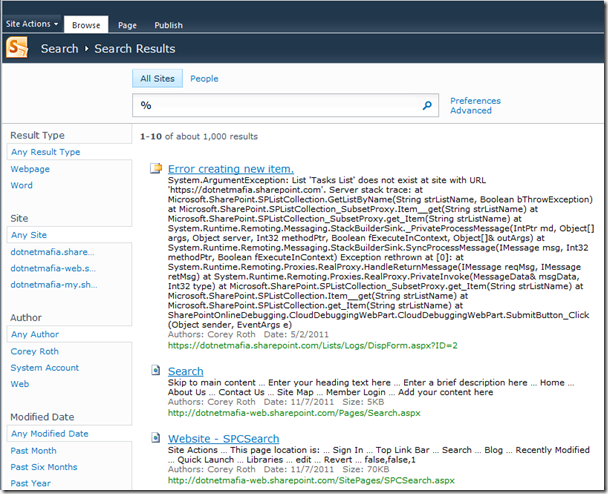Click the SitePages/SPCSearch.aspx result URL

[311, 480]
